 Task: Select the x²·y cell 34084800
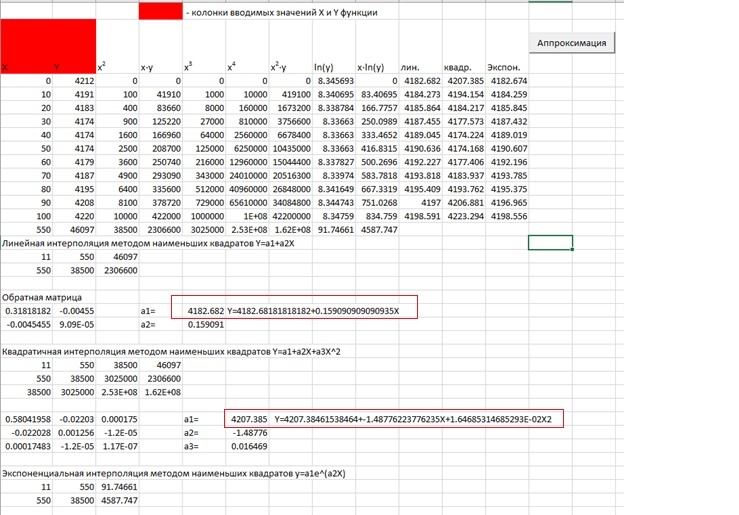click(x=291, y=203)
